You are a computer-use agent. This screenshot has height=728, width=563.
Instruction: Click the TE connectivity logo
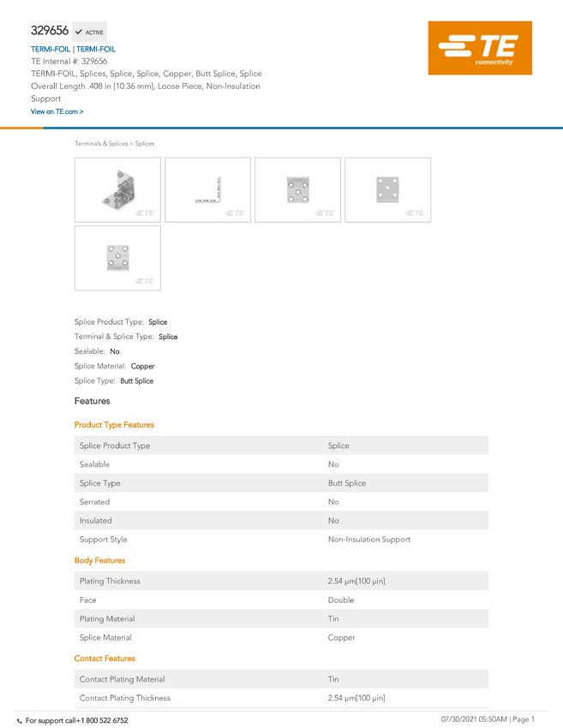pyautogui.click(x=480, y=48)
